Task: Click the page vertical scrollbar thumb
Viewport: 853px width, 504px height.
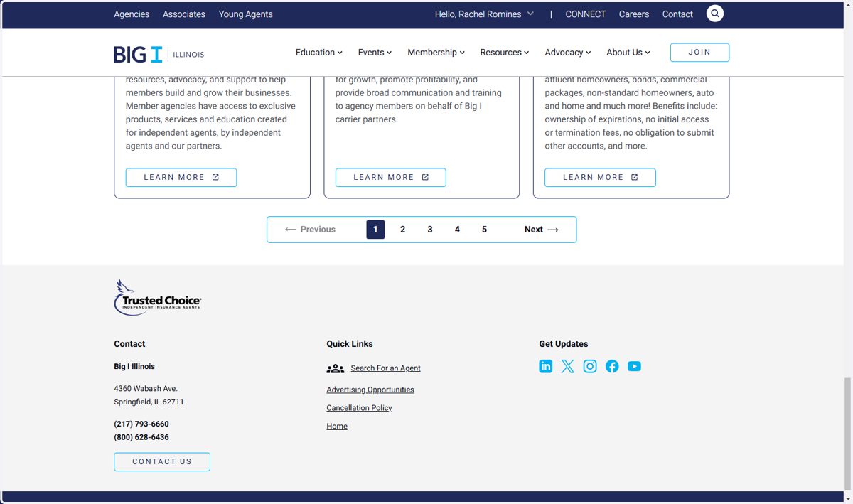Action: tap(848, 434)
